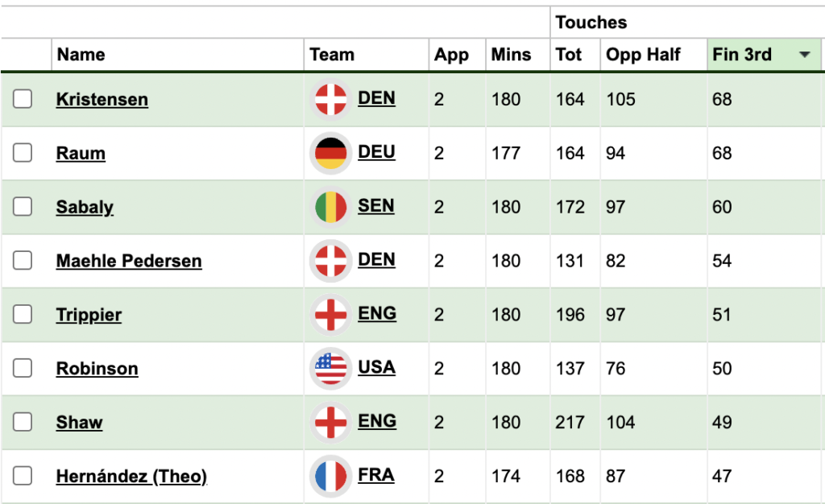Click the USA team link
This screenshot has height=504, width=825.
[x=376, y=368]
